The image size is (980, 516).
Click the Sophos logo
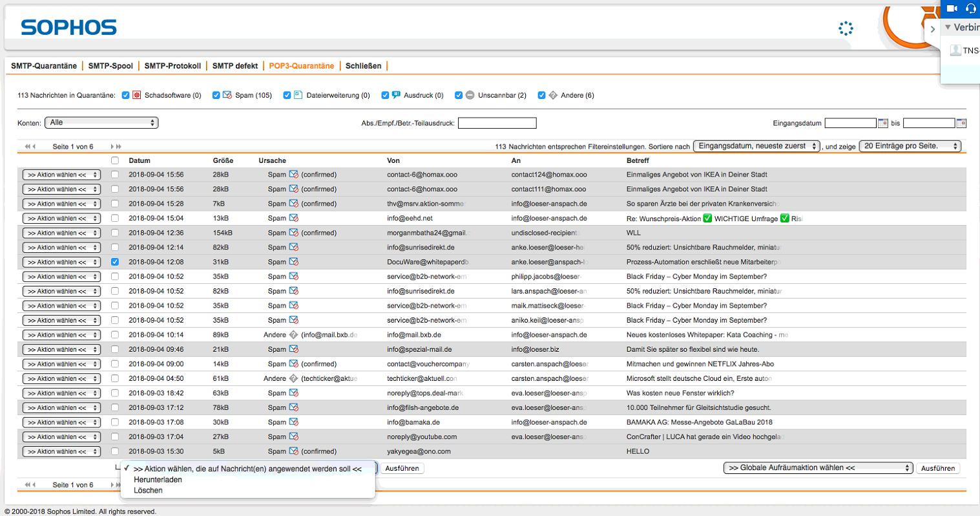coord(68,27)
